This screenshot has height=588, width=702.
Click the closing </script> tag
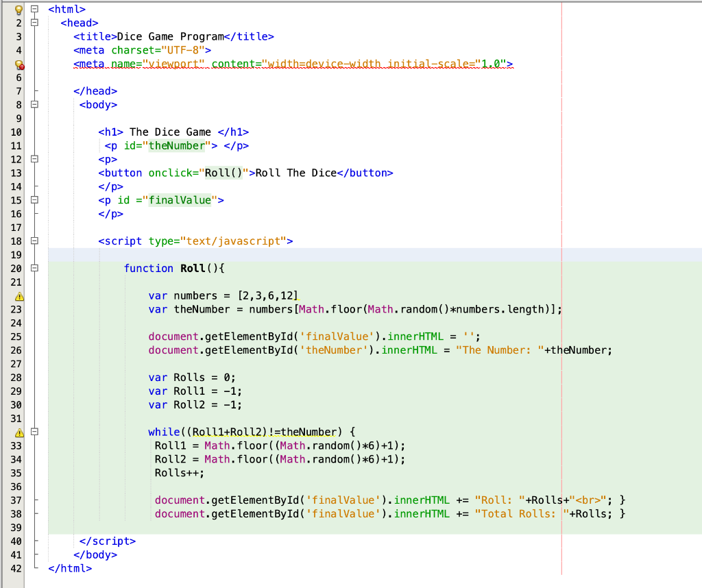[x=108, y=541]
